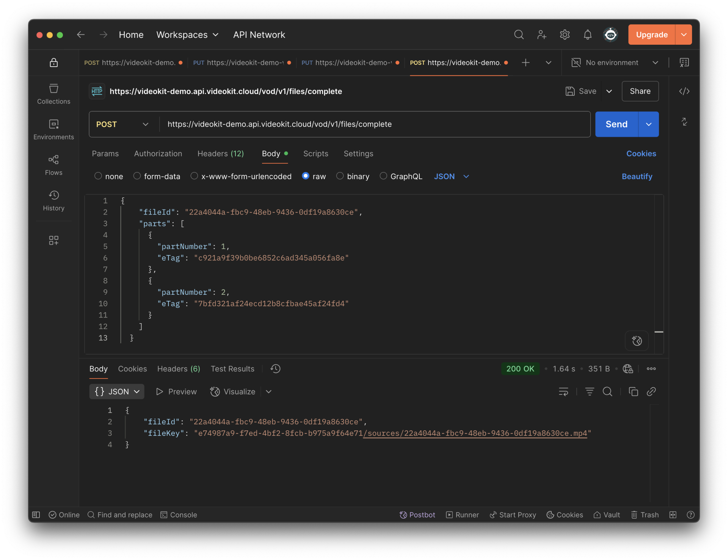Go forward with the right arrow
Screen dimensions: 728x560
[x=103, y=35]
